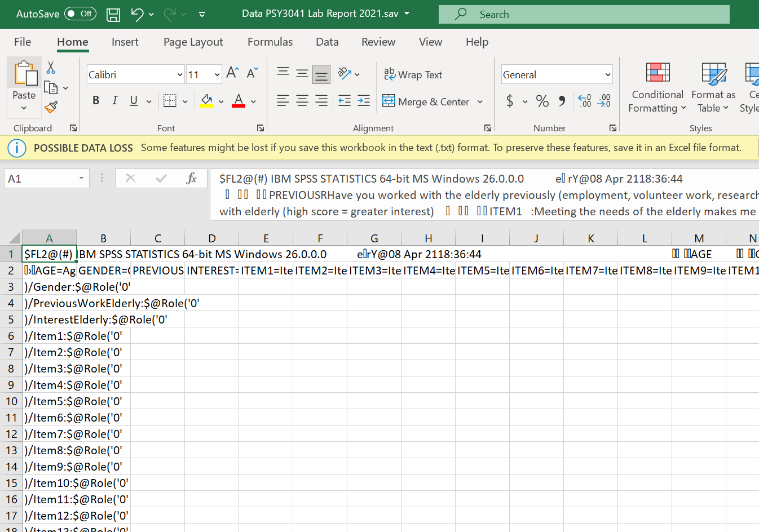This screenshot has height=532, width=759.
Task: Expand the Merge & Center dropdown arrow
Action: tap(480, 101)
